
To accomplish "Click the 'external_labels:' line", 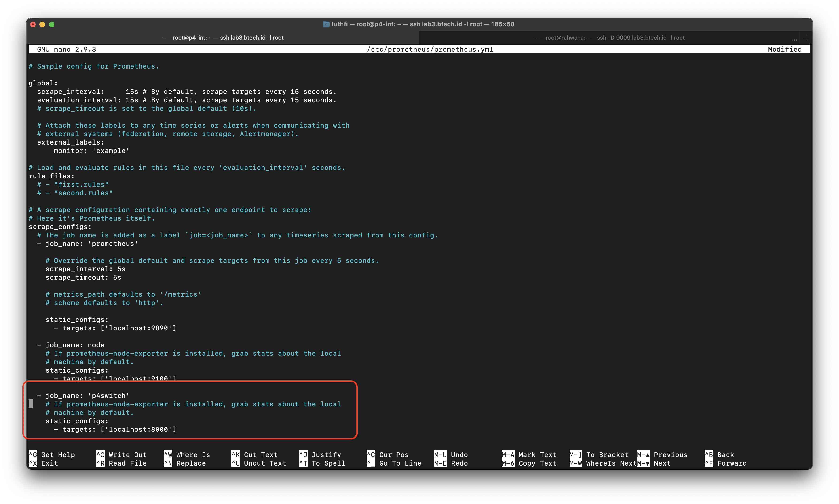I will pyautogui.click(x=71, y=142).
